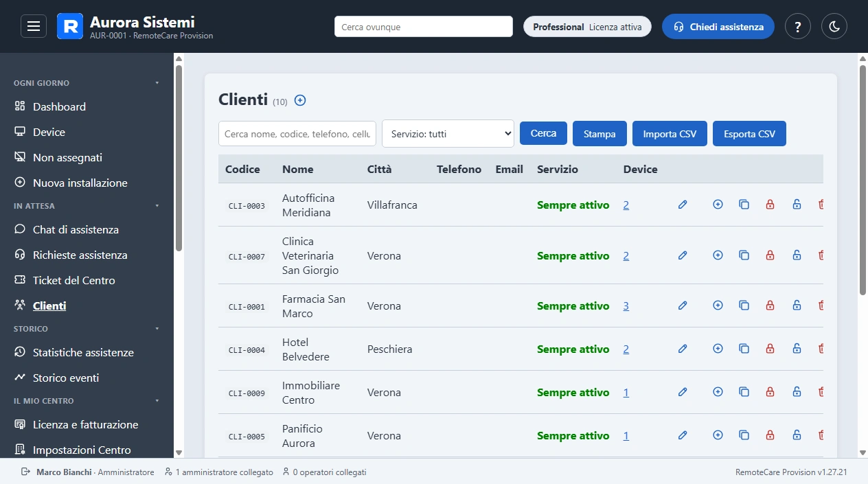The width and height of the screenshot is (868, 484).
Task: Click the red lock icon for Hotel Belvedere
Action: [x=770, y=349]
